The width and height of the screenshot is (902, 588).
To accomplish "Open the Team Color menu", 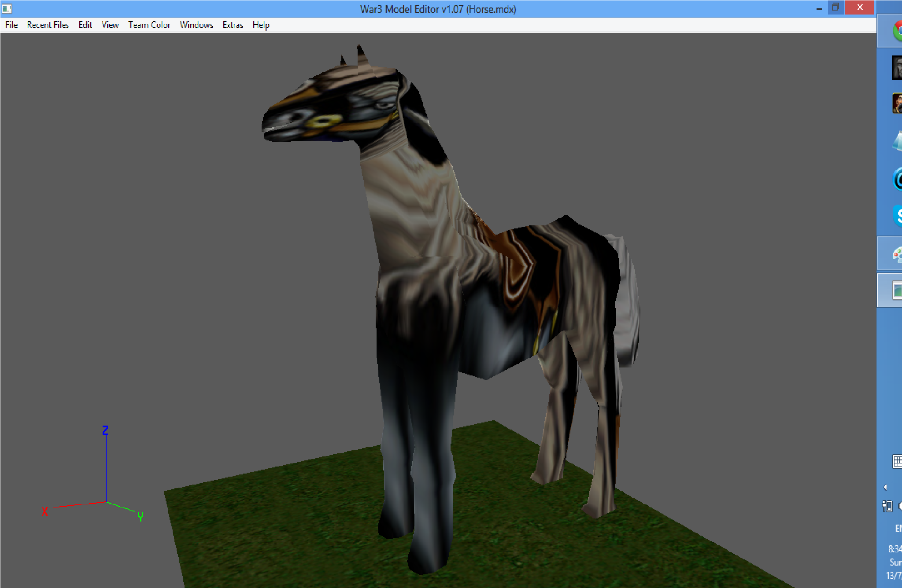I will (x=149, y=25).
